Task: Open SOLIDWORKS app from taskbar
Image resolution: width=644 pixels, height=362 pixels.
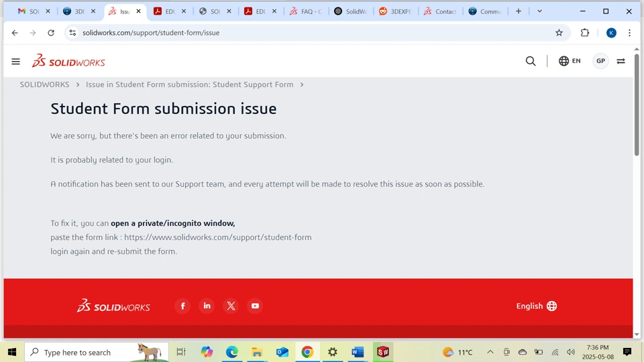Action: (383, 352)
